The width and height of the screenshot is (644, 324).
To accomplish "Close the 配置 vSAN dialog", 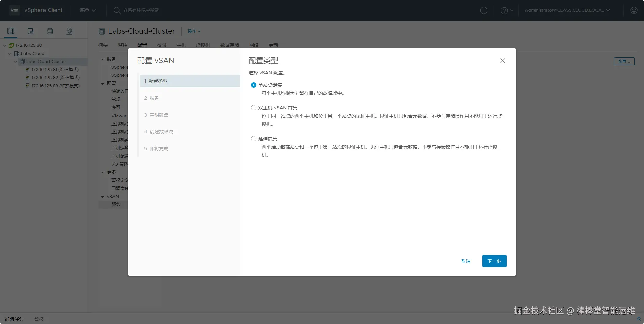I will 503,61.
